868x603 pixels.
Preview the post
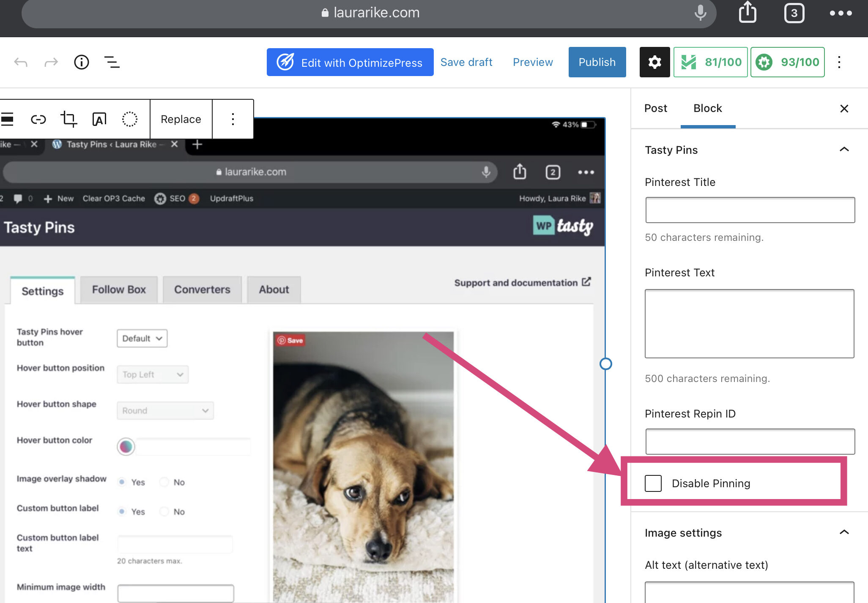[533, 62]
